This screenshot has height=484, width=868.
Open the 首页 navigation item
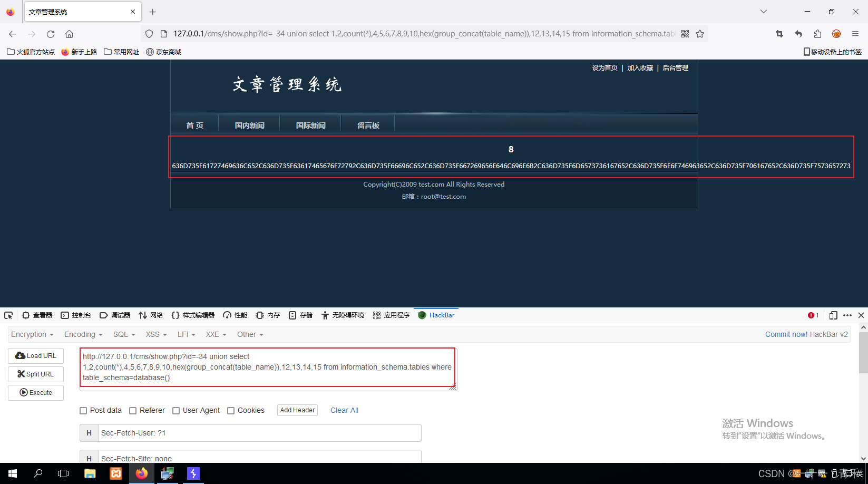(x=194, y=125)
